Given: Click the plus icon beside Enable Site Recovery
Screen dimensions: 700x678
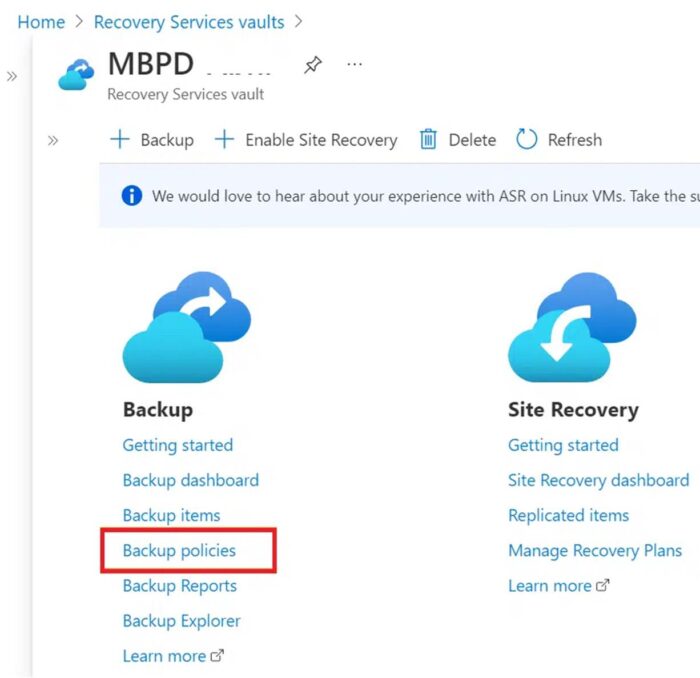Looking at the screenshot, I should coord(224,139).
